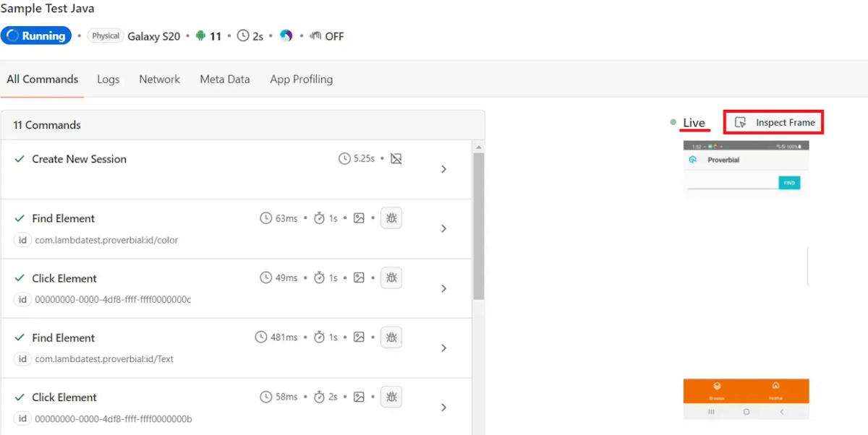Toggle the Live view indicator
Viewport: 868px width, 435px height.
pos(694,122)
